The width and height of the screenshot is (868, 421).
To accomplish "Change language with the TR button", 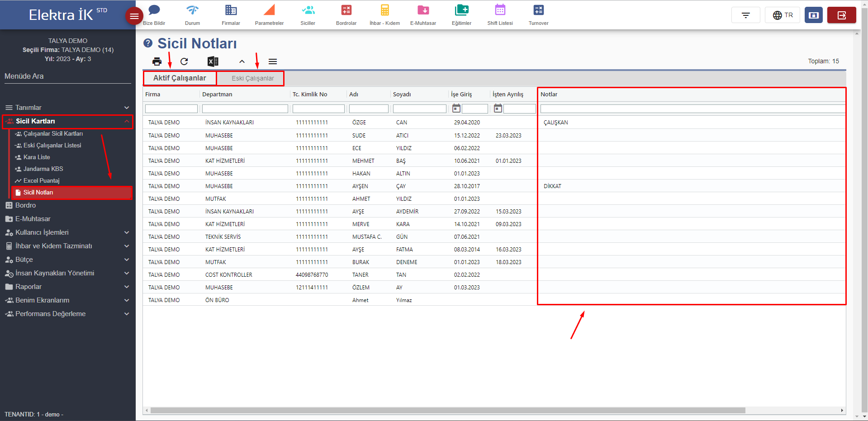I will (x=783, y=15).
